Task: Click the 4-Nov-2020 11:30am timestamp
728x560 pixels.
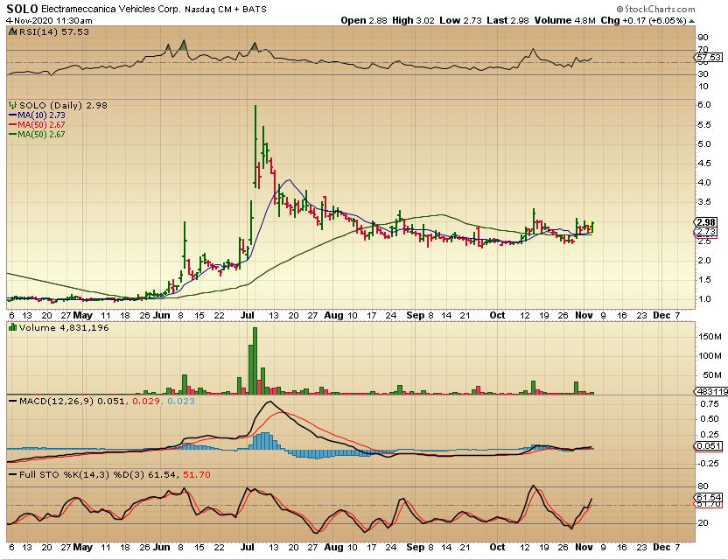Action: click(x=49, y=20)
